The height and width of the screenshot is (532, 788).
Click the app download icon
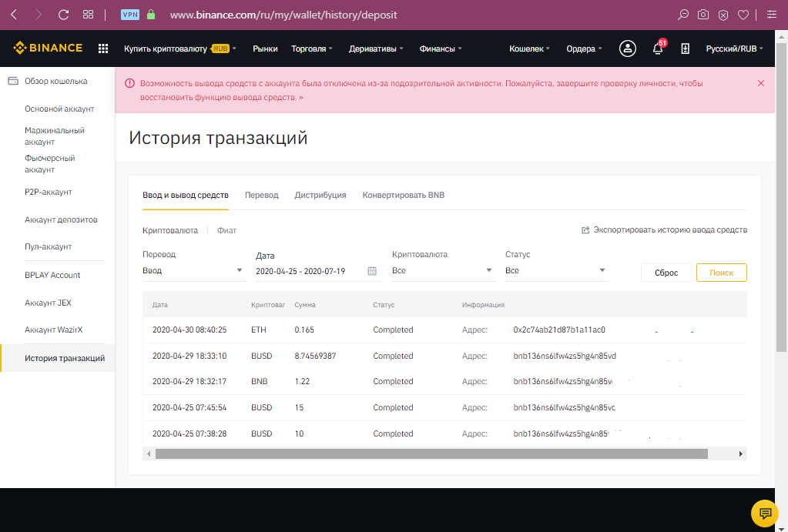pyautogui.click(x=685, y=49)
